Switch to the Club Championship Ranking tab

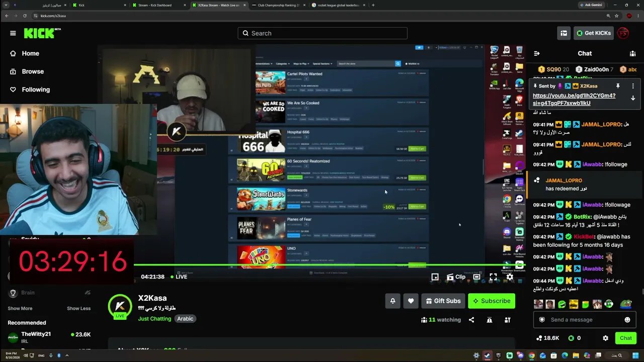[x=278, y=5]
